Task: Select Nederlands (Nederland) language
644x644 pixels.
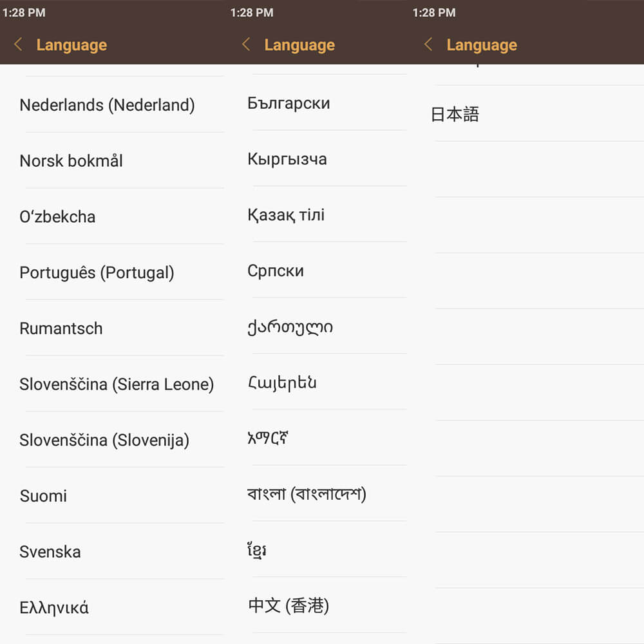Action: click(107, 105)
